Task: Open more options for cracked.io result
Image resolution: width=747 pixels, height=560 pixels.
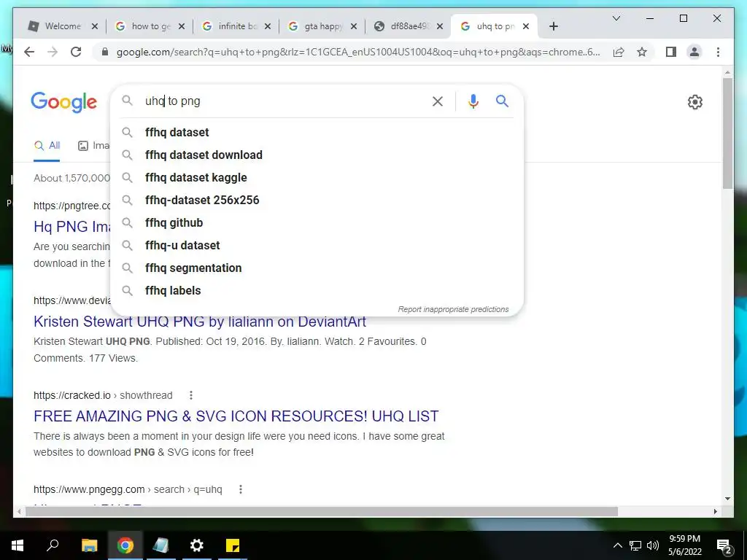Action: point(191,395)
